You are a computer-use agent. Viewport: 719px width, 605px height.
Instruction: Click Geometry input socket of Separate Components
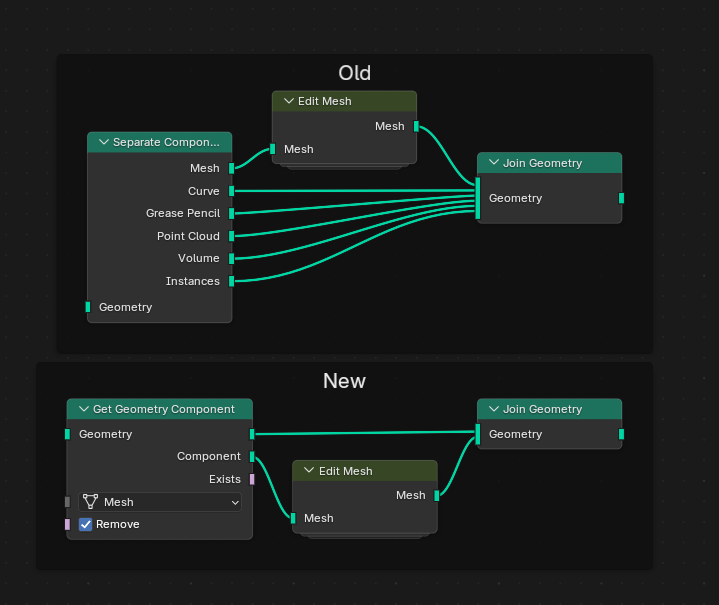(88, 307)
